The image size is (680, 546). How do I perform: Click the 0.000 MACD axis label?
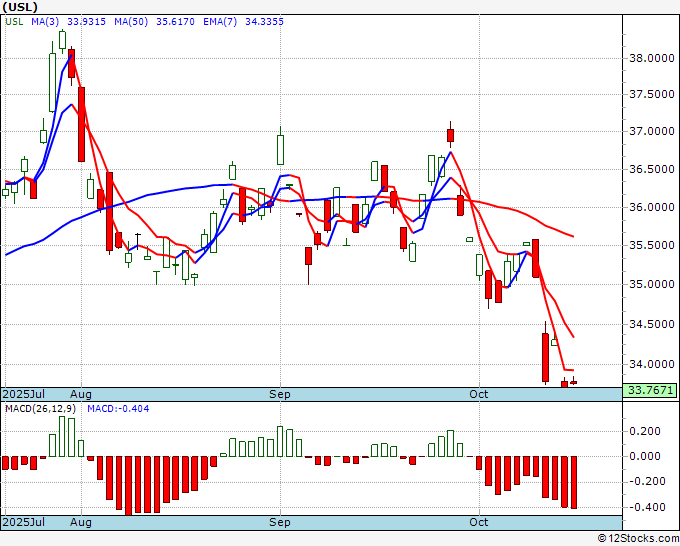click(645, 456)
